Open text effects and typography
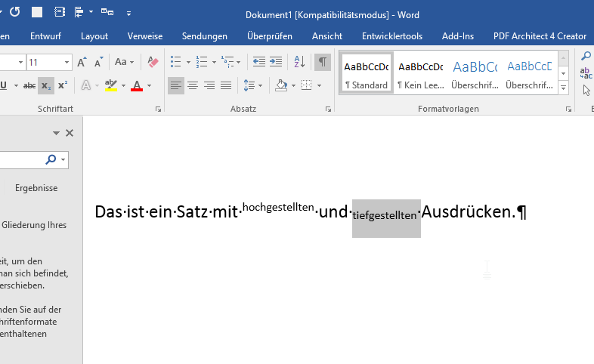Image resolution: width=594 pixels, height=364 pixels. click(x=86, y=85)
